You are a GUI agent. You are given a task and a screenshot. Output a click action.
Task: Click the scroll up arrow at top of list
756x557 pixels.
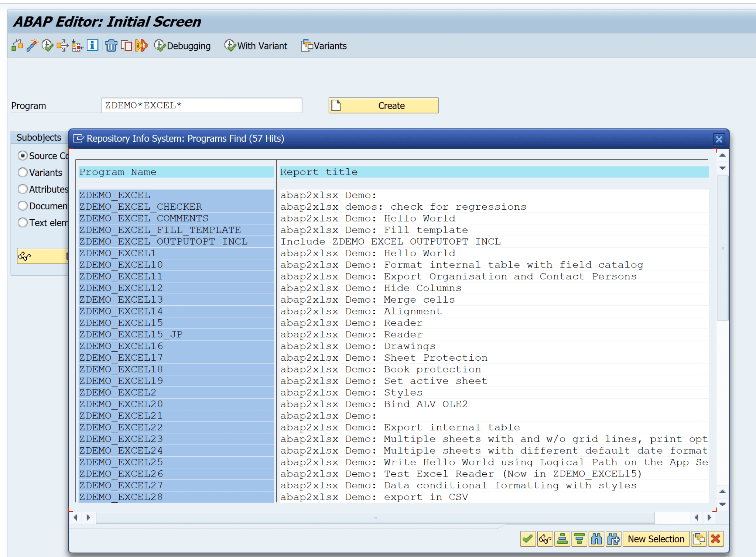coord(723,155)
